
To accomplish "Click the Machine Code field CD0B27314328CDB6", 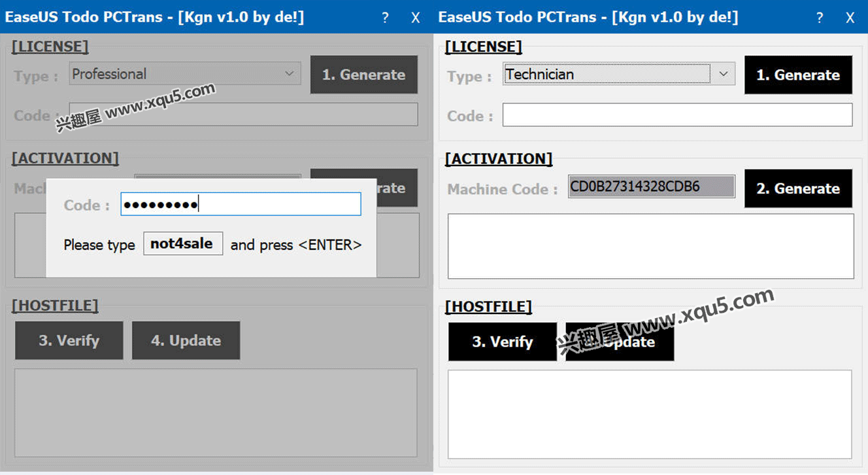I will tap(652, 186).
